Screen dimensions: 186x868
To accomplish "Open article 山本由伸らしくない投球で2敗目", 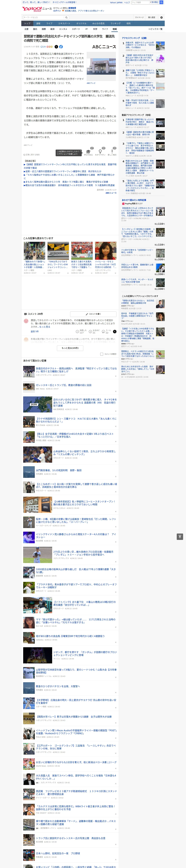I will [84, 453].
